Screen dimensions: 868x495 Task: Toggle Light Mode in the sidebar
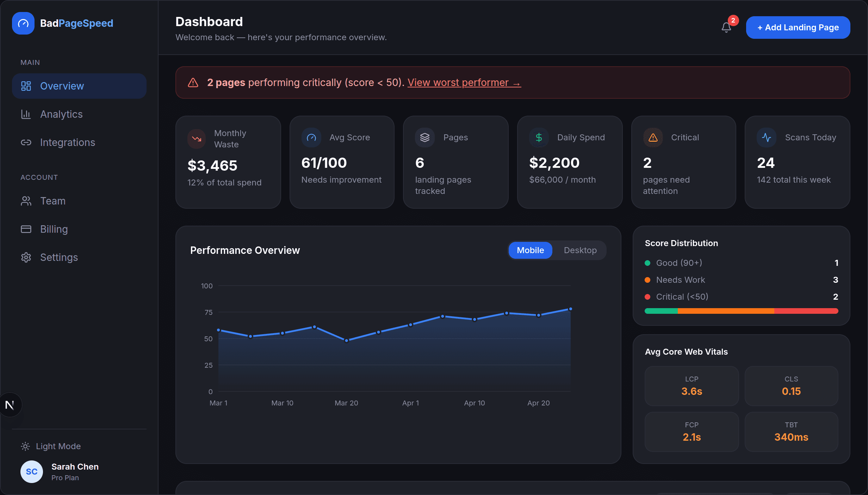point(51,446)
